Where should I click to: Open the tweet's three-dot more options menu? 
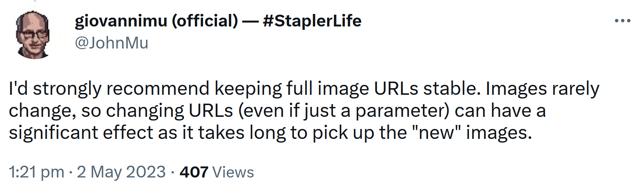622,21
